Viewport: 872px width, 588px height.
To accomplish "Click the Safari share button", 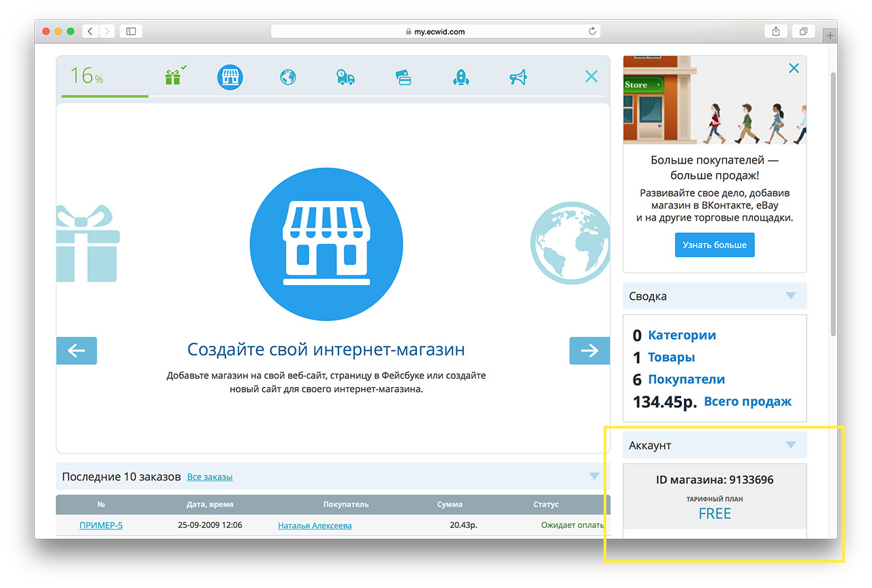I will click(776, 31).
